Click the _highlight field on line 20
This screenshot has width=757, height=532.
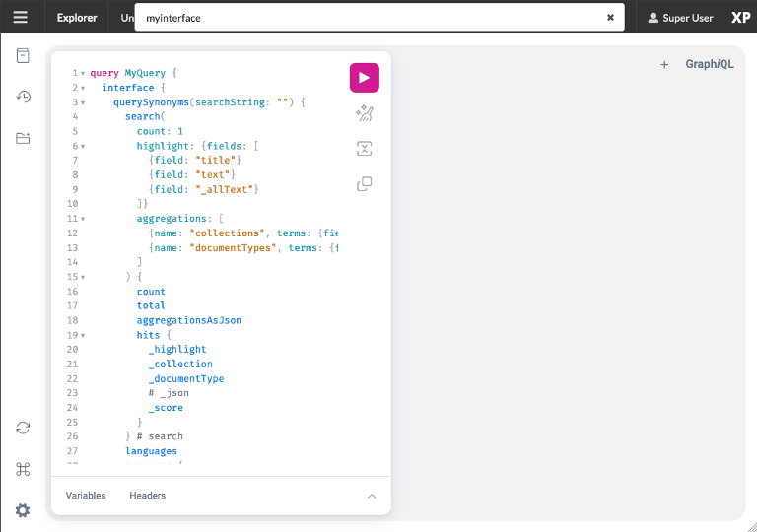pos(177,350)
